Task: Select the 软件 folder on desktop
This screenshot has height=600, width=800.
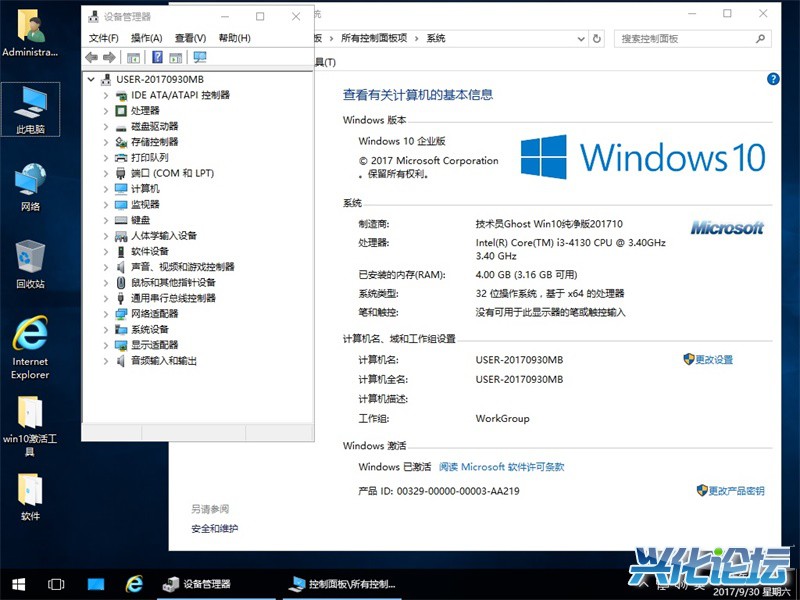Action: coord(30,497)
